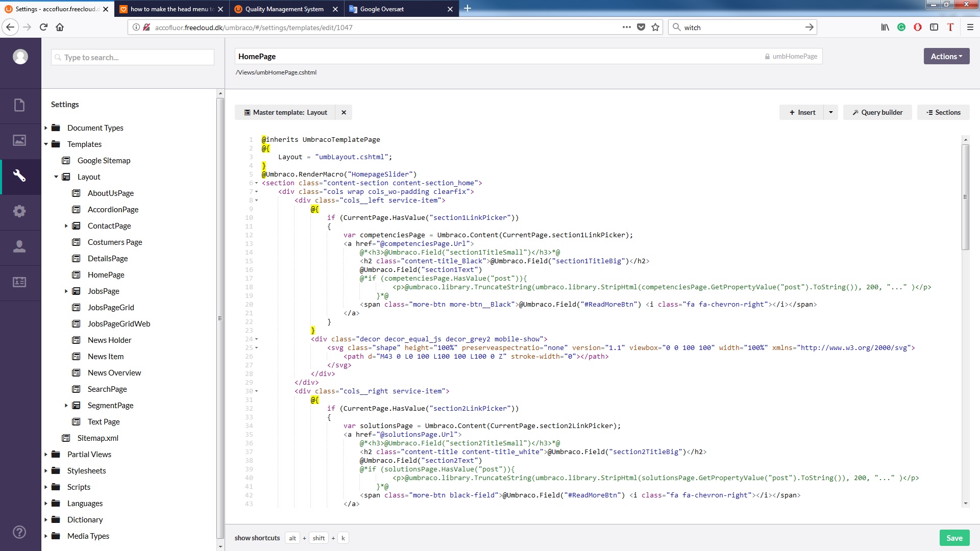The image size is (980, 551).
Task: Open the Sitemap.xml template
Action: [97, 438]
